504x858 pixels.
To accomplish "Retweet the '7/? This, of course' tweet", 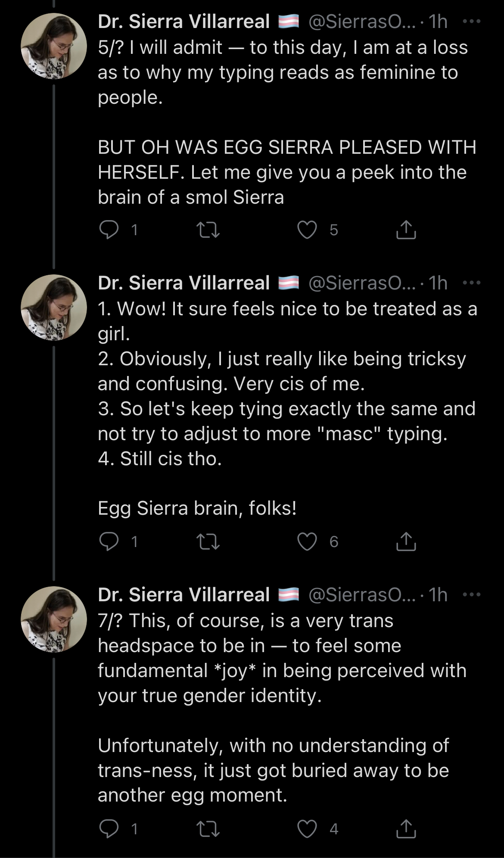I will click(208, 829).
